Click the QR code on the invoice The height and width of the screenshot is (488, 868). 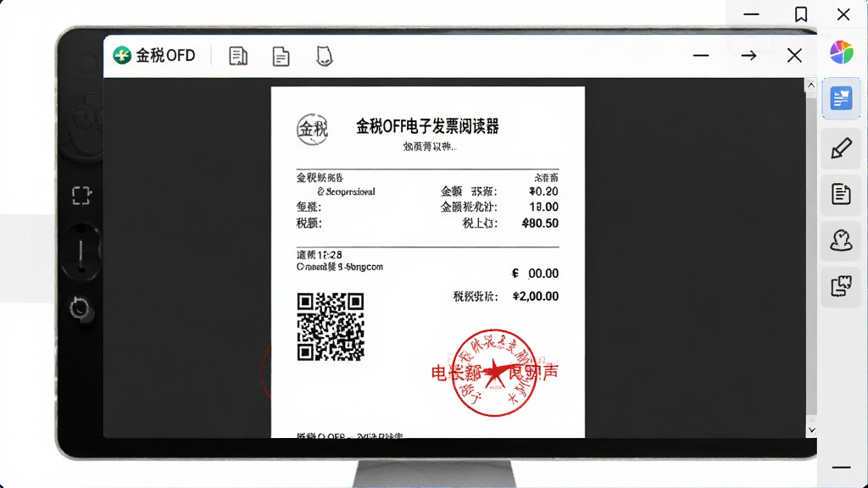(x=331, y=327)
